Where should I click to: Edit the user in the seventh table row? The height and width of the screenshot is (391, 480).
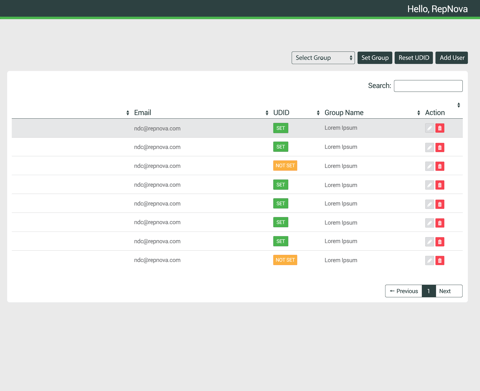click(429, 242)
